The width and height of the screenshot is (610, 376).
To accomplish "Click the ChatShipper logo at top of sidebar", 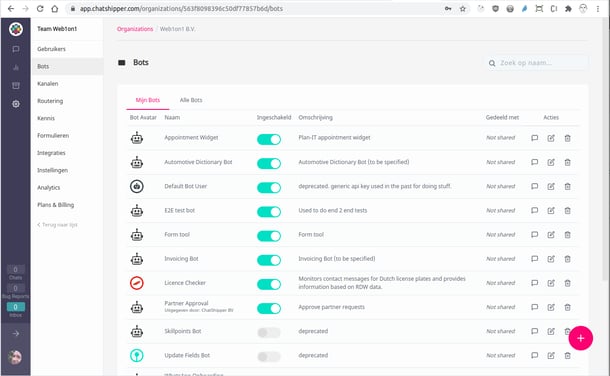I will click(x=16, y=29).
